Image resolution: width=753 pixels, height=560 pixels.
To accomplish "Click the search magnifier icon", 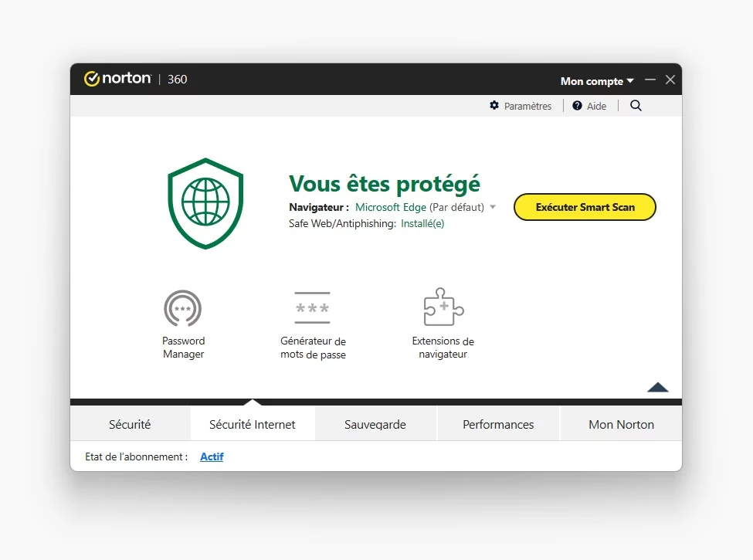I will pos(636,106).
